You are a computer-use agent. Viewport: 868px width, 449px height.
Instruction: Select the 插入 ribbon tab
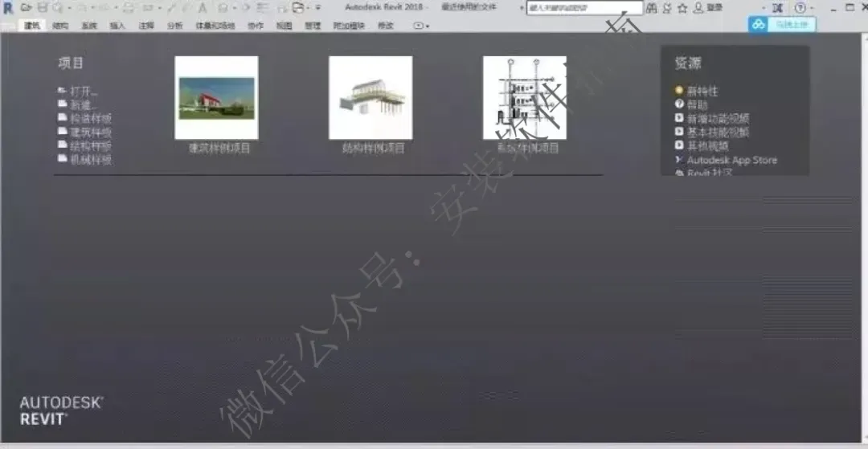117,26
